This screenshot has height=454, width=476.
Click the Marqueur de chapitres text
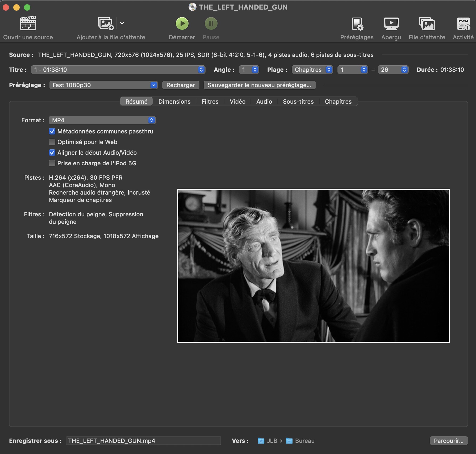coord(80,200)
